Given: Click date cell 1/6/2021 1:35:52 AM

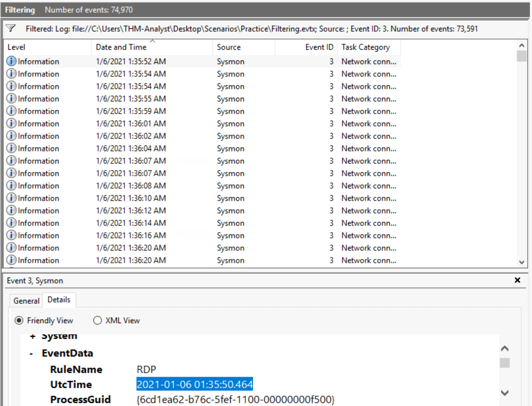Looking at the screenshot, I should [x=131, y=61].
